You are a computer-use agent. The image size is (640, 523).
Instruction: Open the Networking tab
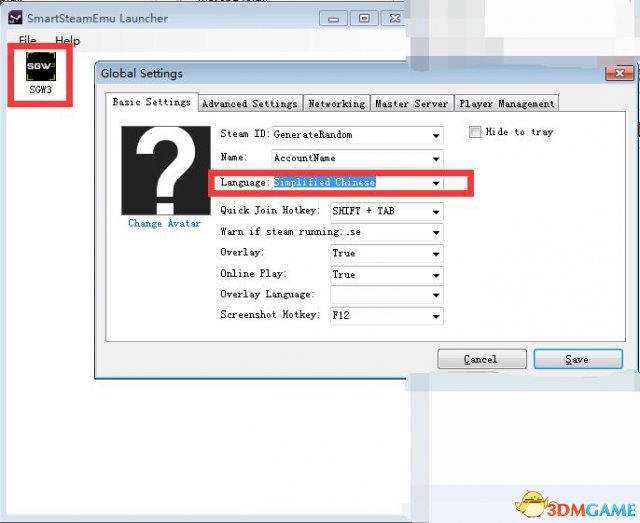(x=336, y=103)
